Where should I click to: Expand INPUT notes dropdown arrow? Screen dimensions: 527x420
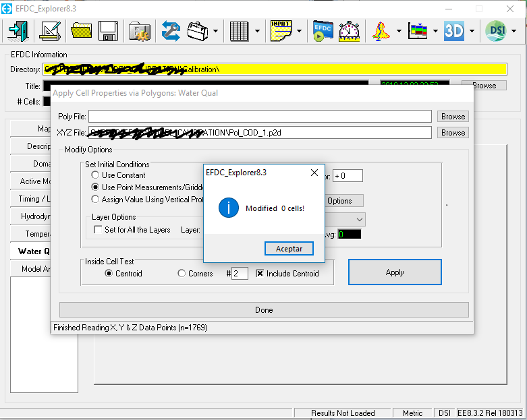[299, 31]
